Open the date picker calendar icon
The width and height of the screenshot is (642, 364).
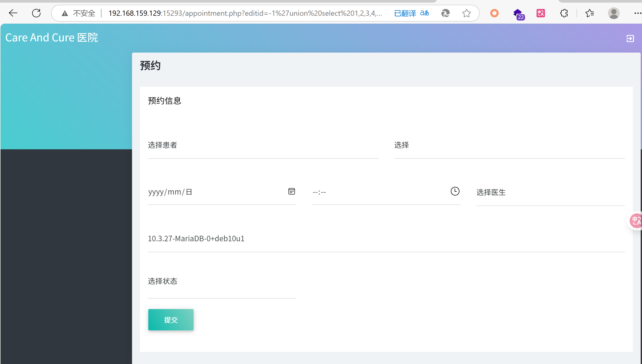[x=291, y=191]
